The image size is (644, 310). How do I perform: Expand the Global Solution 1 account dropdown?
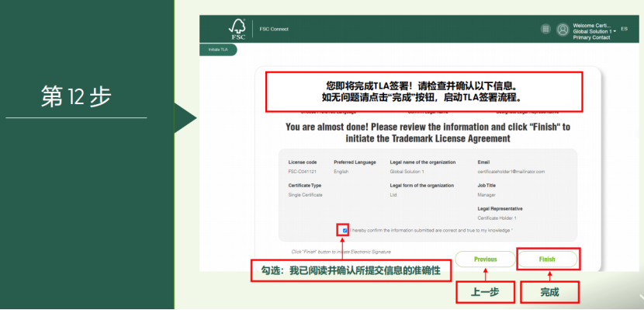[594, 31]
